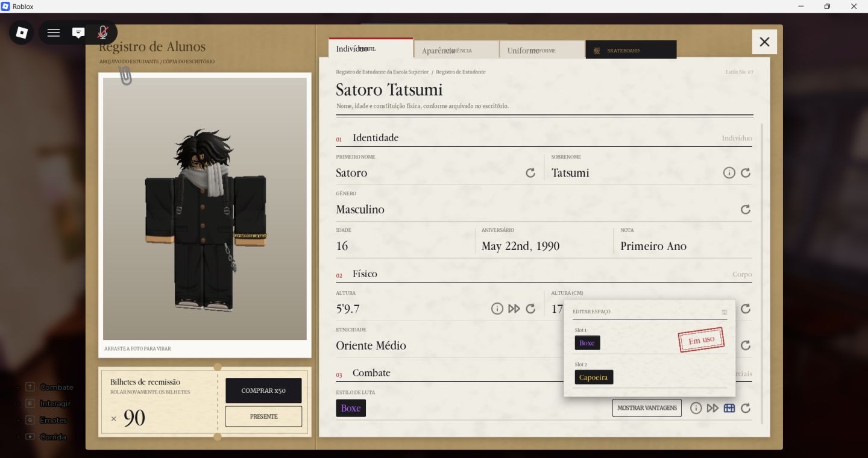This screenshot has width=868, height=458.
Task: Click Mostrar Vantagens button
Action: 647,408
